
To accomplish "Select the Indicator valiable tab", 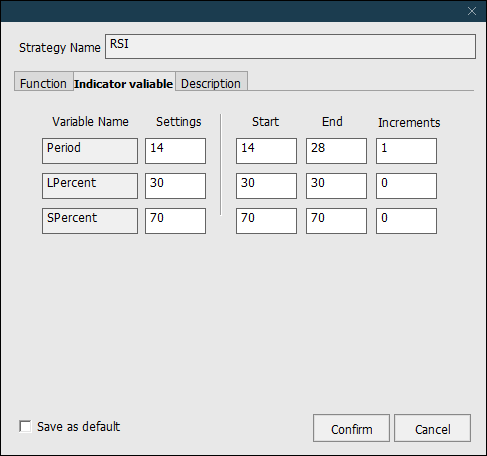I will click(x=124, y=82).
